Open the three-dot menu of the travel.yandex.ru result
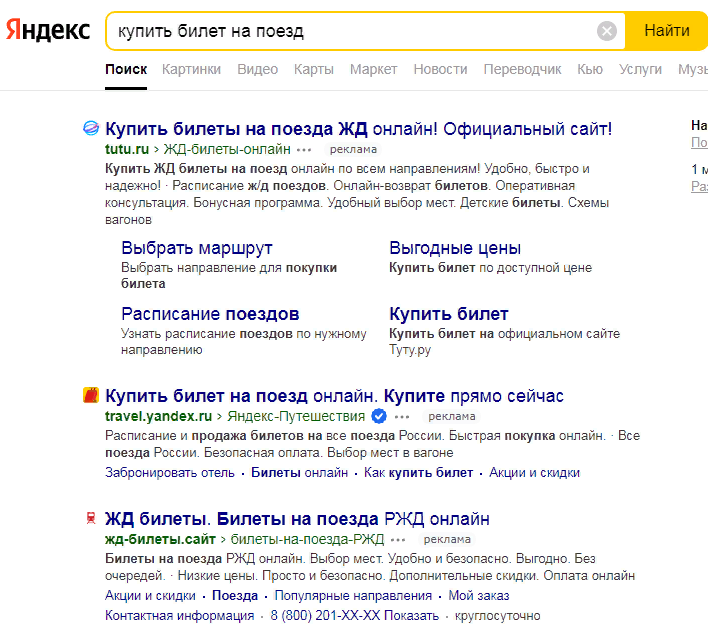Image resolution: width=708 pixels, height=637 pixels. click(402, 416)
